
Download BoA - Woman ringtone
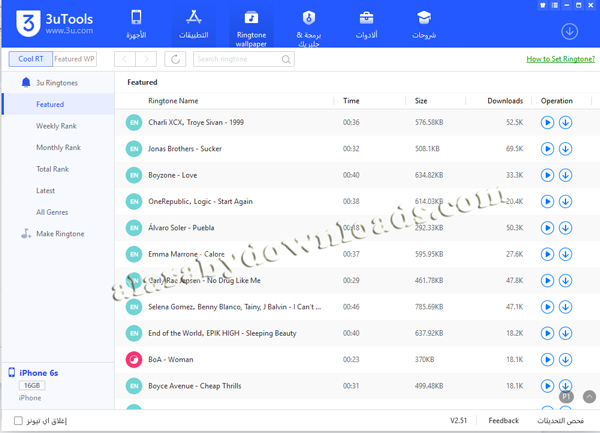(565, 360)
